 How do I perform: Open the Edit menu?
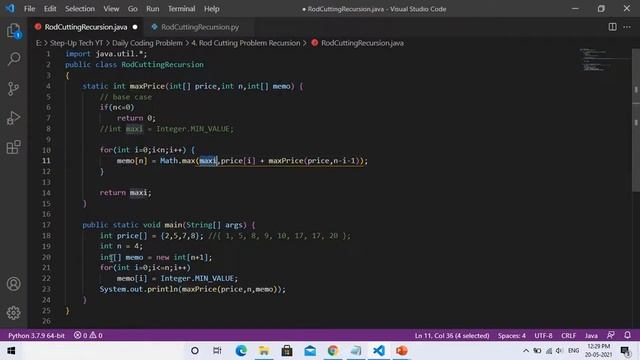(50, 9)
